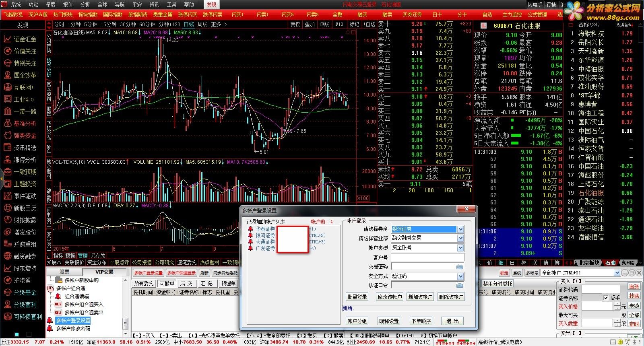The width and height of the screenshot is (644, 346).
Task: Click the bell icon beside 华泰证券 account
Action: (250, 229)
